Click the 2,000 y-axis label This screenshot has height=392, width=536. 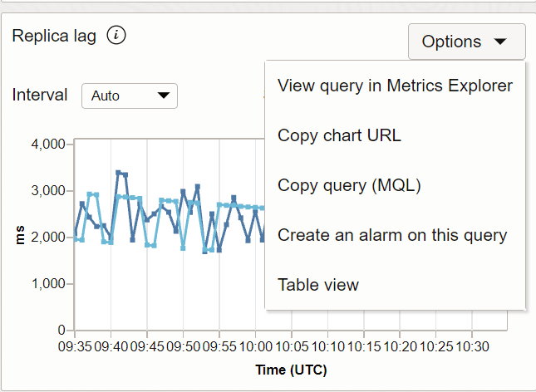click(x=47, y=238)
